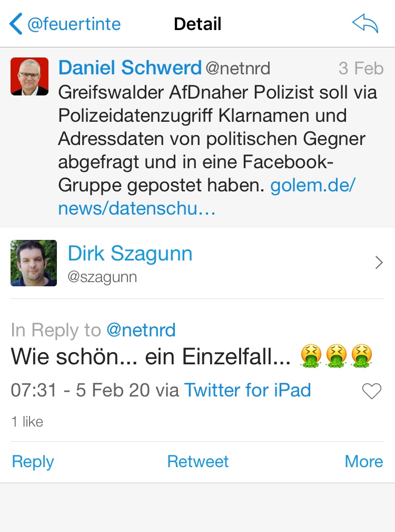Open Twitter for iPad source link
Screen dimensions: 395x532
coord(248,390)
